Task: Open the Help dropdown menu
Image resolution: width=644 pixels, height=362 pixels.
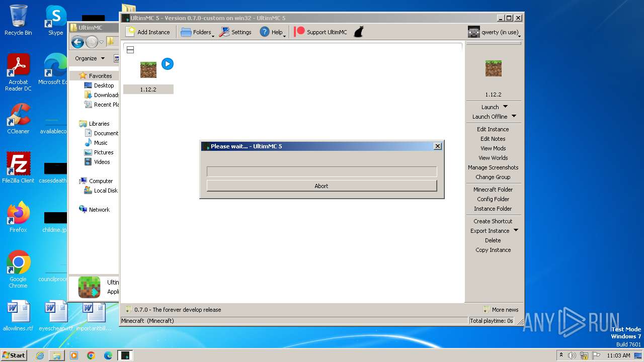Action: (272, 32)
